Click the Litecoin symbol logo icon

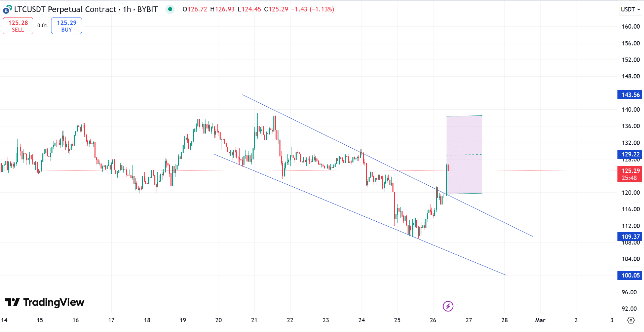coord(7,9)
